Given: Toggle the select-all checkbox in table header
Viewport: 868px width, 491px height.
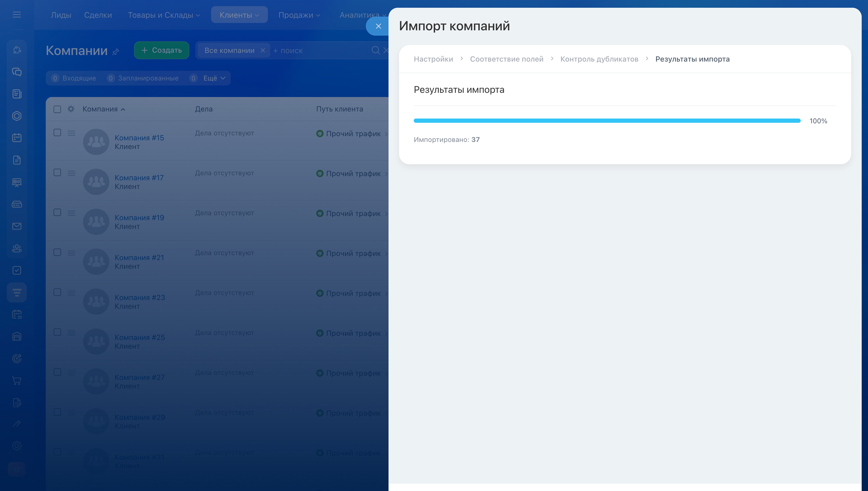Looking at the screenshot, I should [57, 109].
